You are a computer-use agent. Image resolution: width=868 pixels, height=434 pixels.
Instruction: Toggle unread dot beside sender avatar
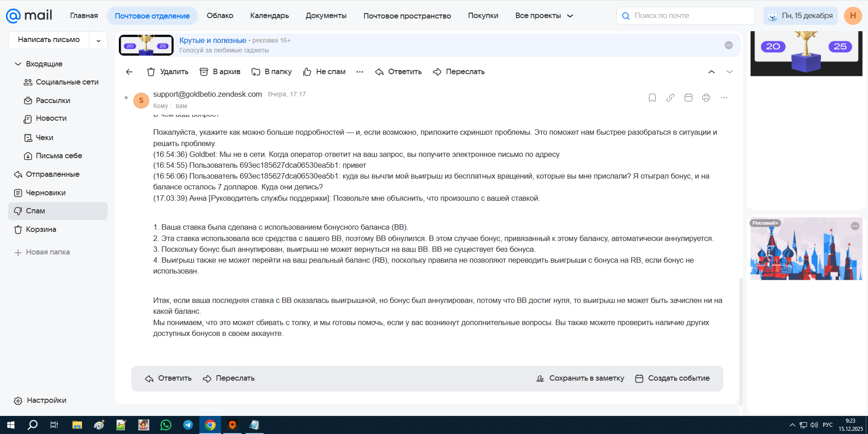coord(126,98)
